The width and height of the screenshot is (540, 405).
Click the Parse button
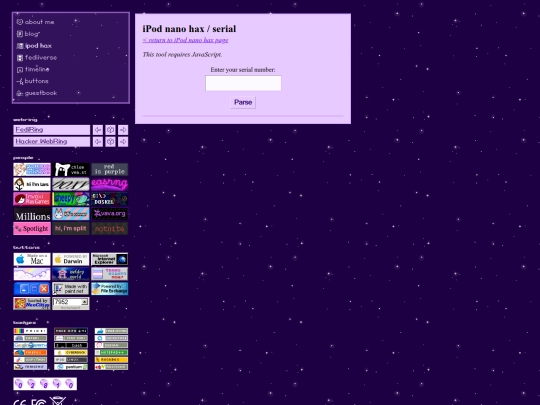click(x=243, y=102)
